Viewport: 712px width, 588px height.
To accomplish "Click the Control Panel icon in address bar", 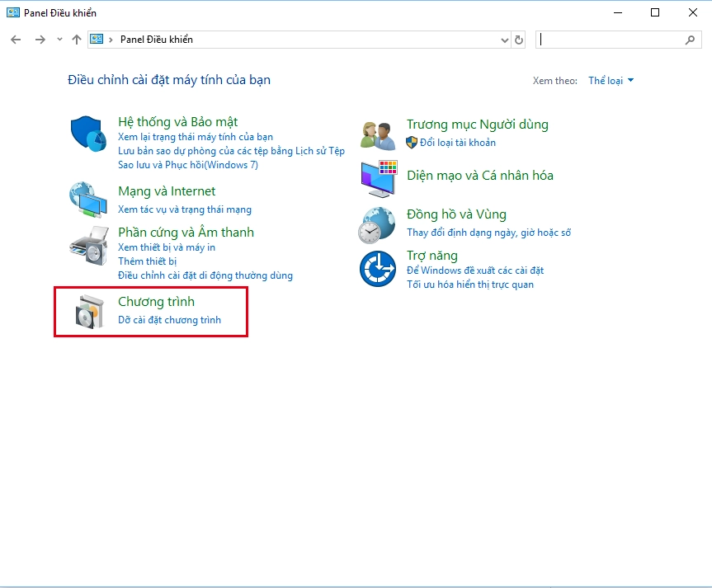I will (97, 39).
